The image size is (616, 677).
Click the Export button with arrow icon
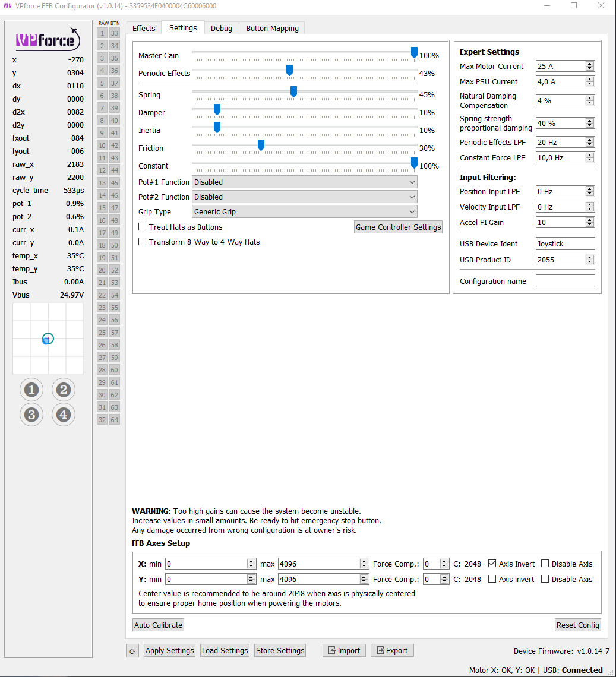tap(391, 650)
